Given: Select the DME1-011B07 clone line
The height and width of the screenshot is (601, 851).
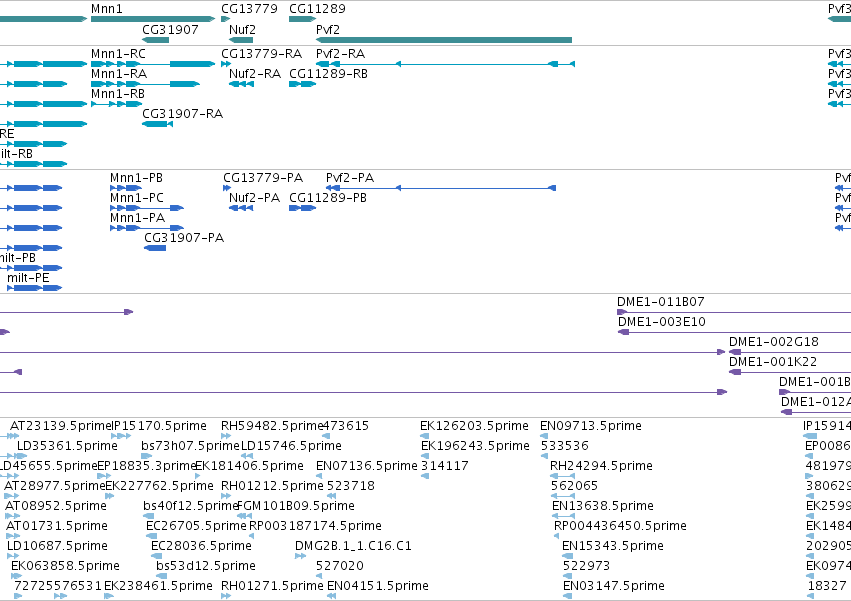Looking at the screenshot, I should point(734,312).
